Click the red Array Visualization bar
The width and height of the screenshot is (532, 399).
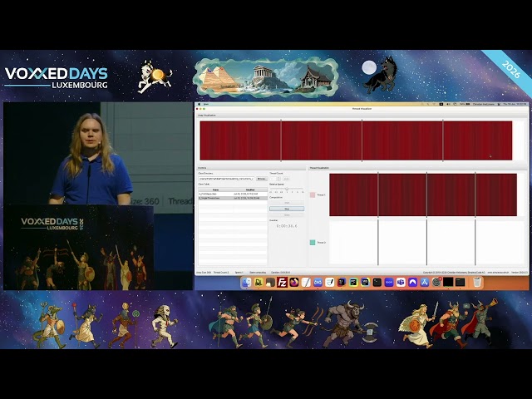pos(356,140)
